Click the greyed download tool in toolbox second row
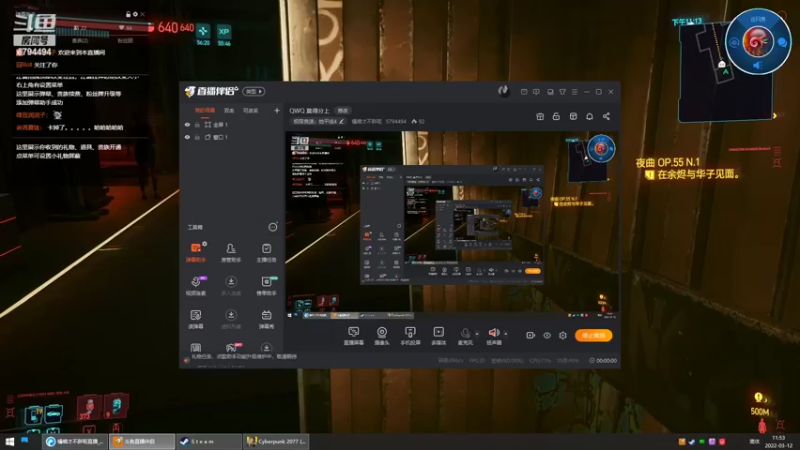Image resolution: width=800 pixels, height=450 pixels. pyautogui.click(x=231, y=286)
